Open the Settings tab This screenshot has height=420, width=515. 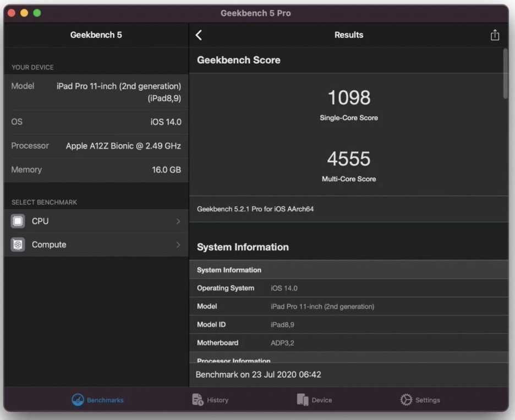coord(420,400)
